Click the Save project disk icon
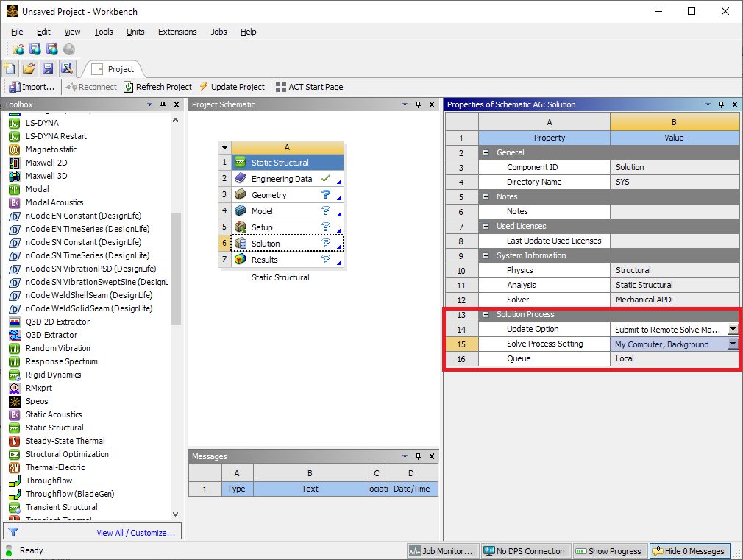This screenshot has height=560, width=743. pos(48,68)
